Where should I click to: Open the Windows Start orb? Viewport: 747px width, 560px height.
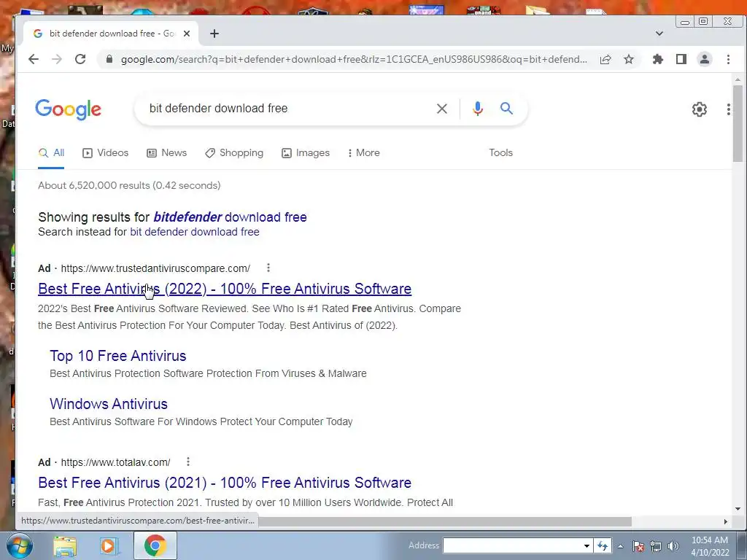pyautogui.click(x=19, y=545)
